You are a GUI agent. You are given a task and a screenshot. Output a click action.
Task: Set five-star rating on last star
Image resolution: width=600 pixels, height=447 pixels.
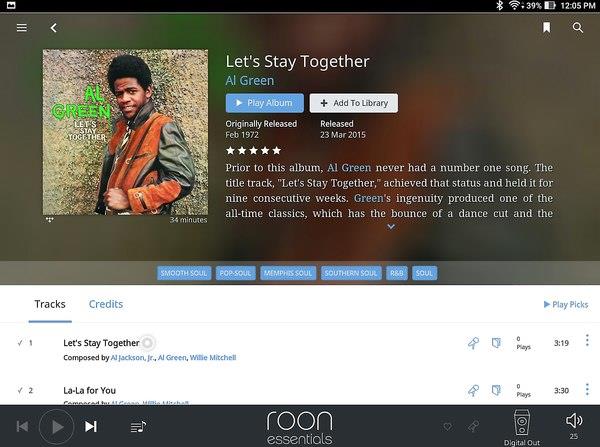point(277,150)
